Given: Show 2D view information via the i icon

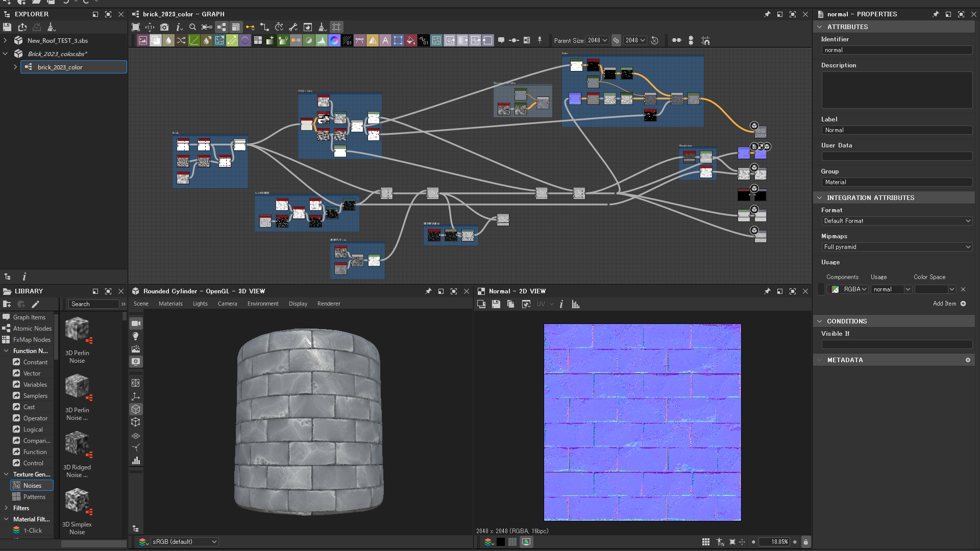Looking at the screenshot, I should click(x=561, y=304).
